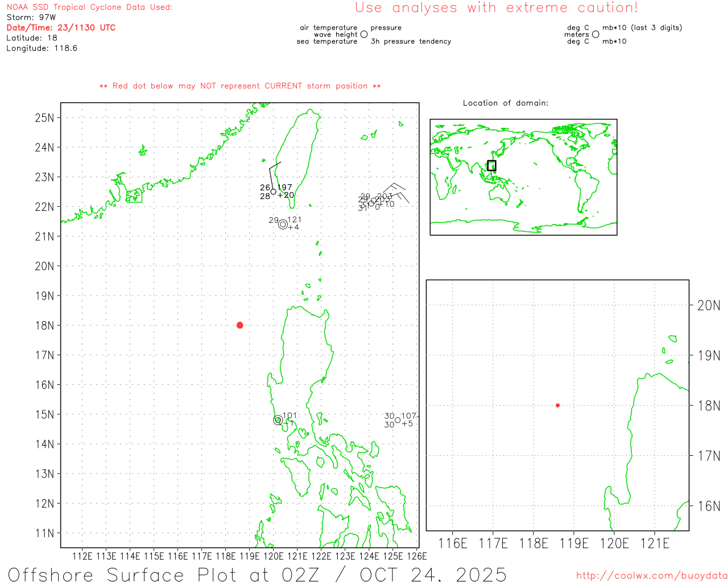Click the 'Date/Time: 23/1130 UTC' red text

61,28
